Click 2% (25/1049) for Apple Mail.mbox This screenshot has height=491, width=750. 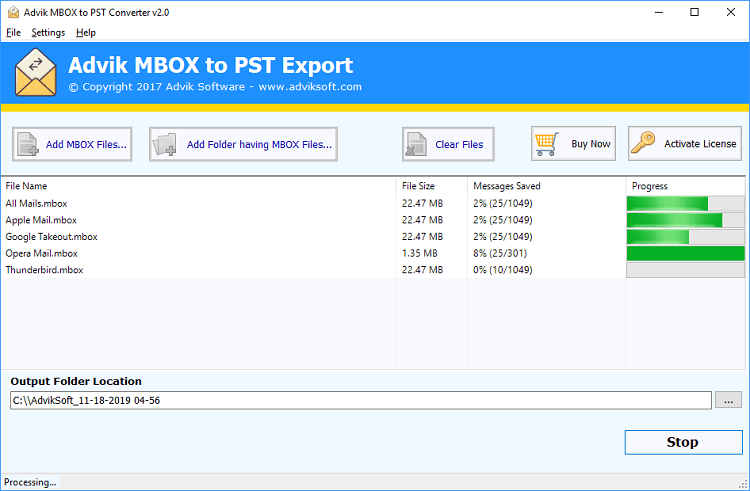[x=503, y=220]
